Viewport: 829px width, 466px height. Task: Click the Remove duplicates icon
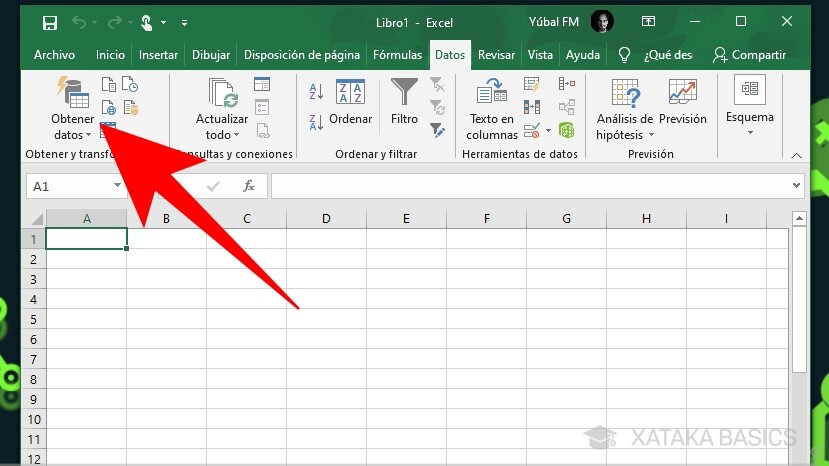[x=531, y=107]
